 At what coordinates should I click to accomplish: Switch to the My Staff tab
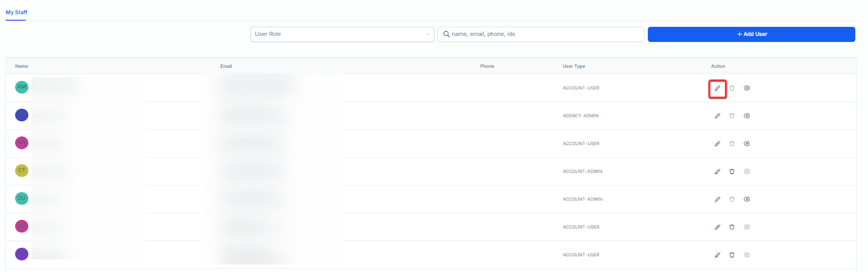[16, 12]
